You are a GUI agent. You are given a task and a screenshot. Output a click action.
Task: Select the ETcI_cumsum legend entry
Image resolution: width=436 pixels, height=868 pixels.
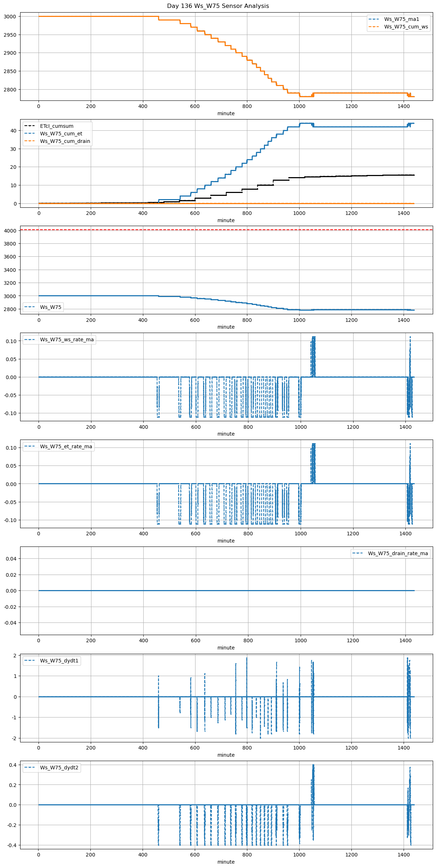57,126
